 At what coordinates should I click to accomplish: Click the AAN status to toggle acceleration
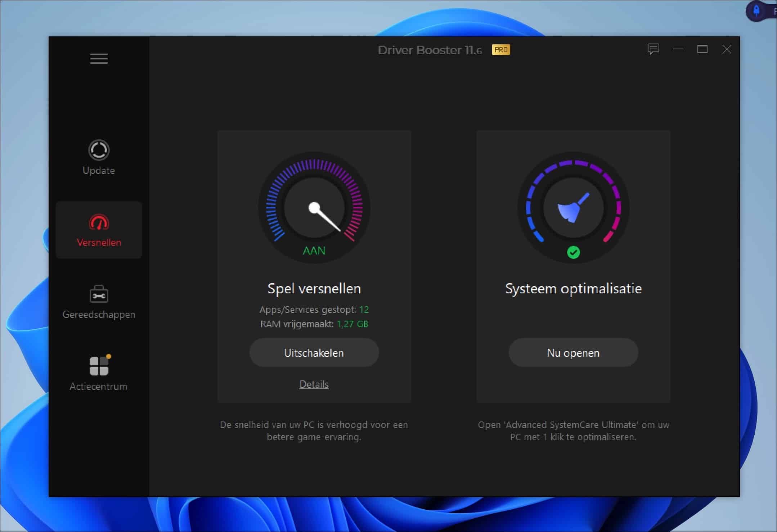coord(314,251)
